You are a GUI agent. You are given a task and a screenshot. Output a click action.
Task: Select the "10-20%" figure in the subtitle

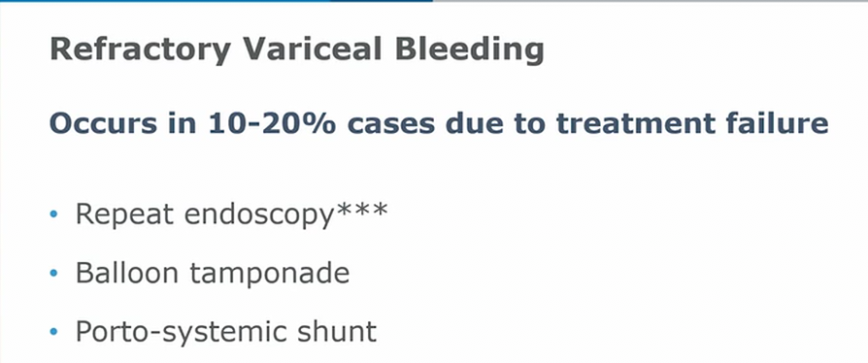(x=273, y=123)
